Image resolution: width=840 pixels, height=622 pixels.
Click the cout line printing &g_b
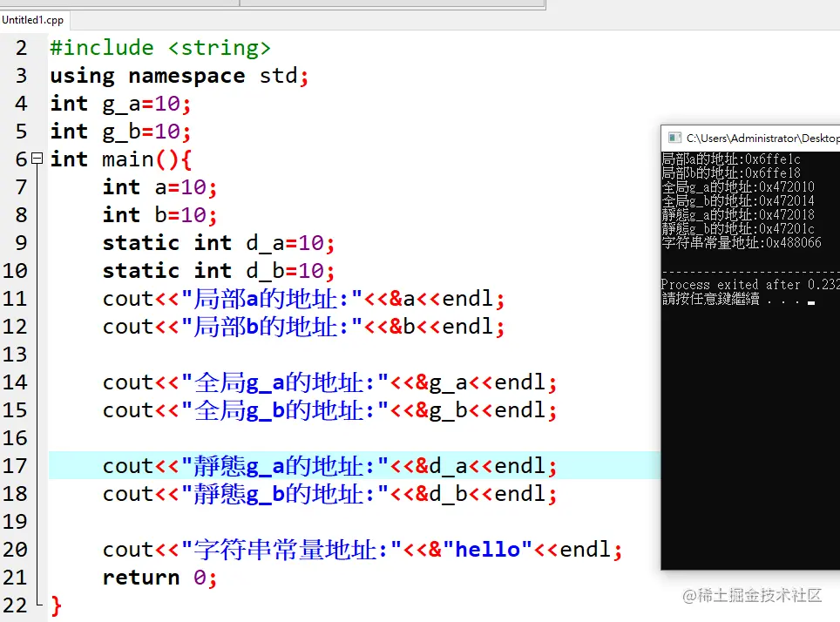tap(329, 410)
